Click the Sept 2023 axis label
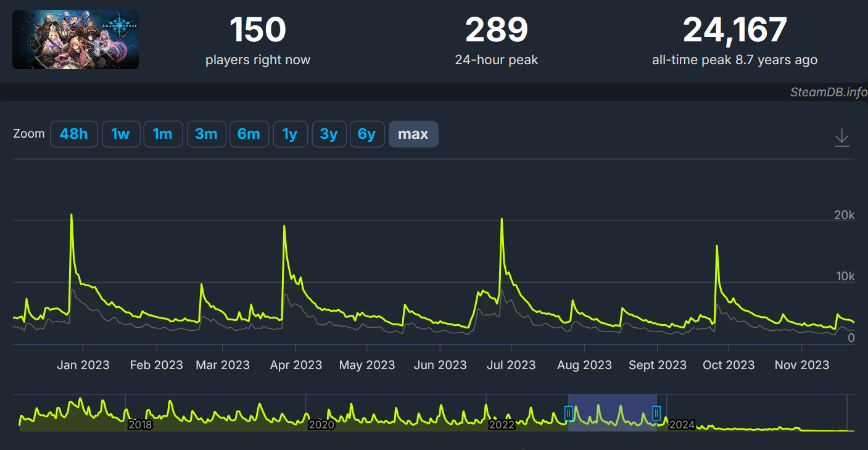The image size is (868, 450). click(658, 365)
